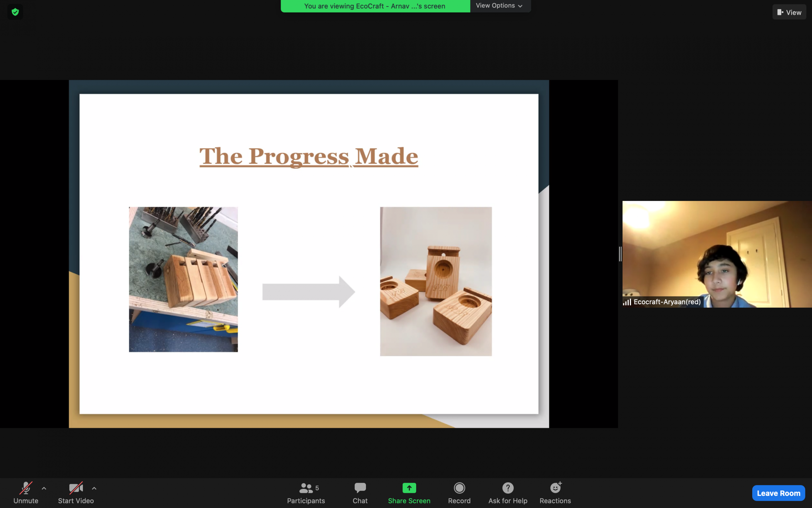
Task: Click the finished wooden holders photo
Action: [x=436, y=281]
